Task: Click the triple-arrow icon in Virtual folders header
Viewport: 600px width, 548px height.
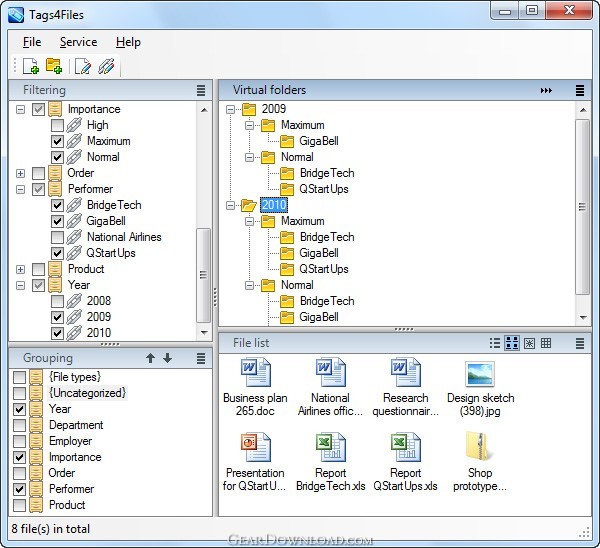Action: (x=546, y=90)
